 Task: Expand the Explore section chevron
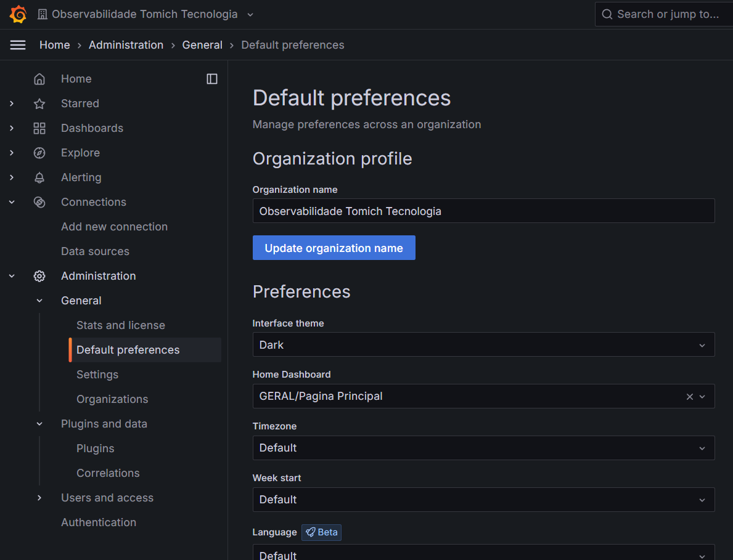(12, 153)
